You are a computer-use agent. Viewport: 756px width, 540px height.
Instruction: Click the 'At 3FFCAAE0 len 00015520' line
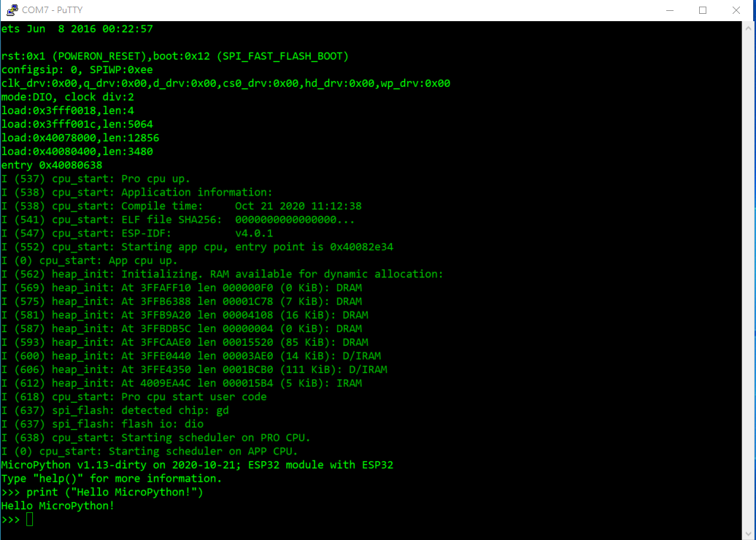pos(185,342)
